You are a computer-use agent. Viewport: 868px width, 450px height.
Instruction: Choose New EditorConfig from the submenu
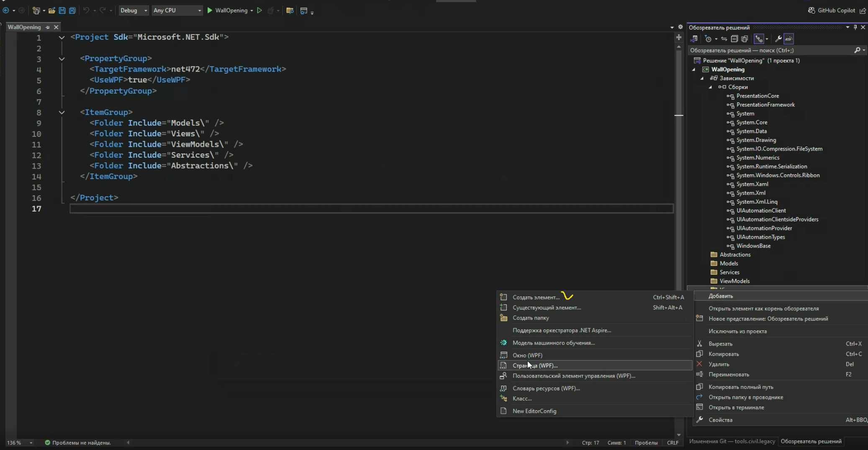[x=594, y=411]
